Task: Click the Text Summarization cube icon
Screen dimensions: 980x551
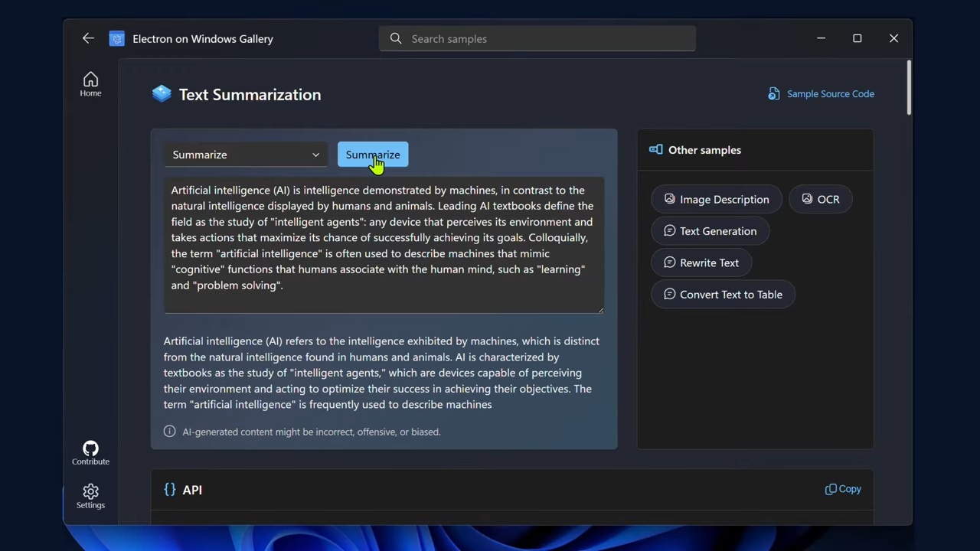Action: pyautogui.click(x=162, y=93)
